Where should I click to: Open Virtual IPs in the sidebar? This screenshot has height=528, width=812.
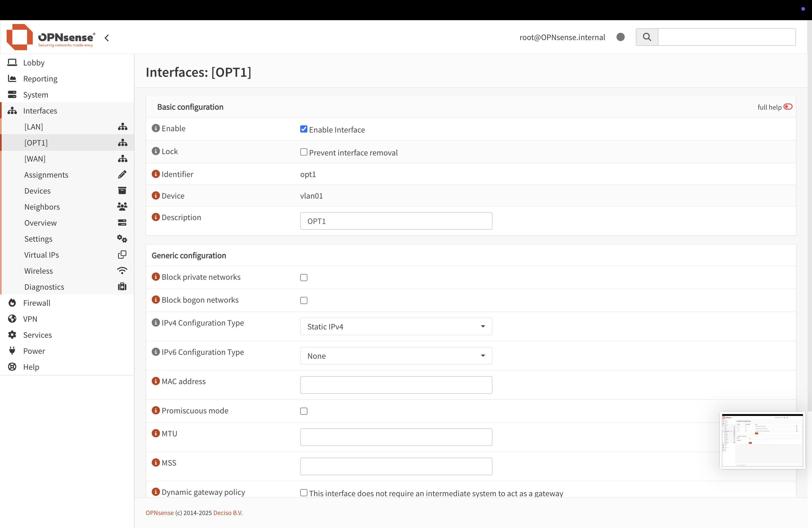(x=42, y=255)
